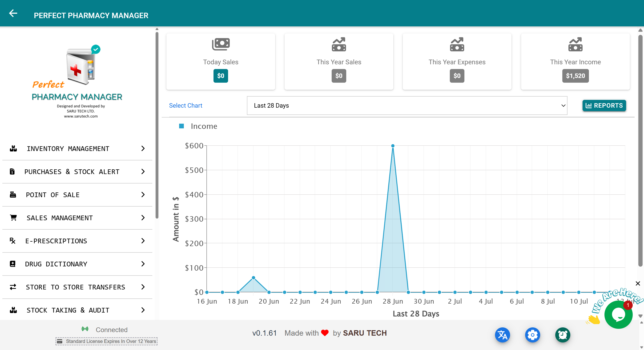Expand Inventory Management chevron
The width and height of the screenshot is (644, 350).
pos(143,148)
